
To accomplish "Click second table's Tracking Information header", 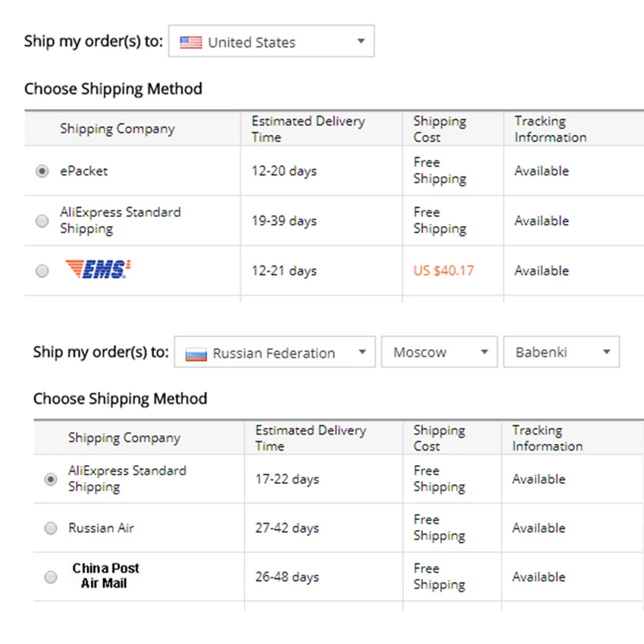I will click(547, 438).
